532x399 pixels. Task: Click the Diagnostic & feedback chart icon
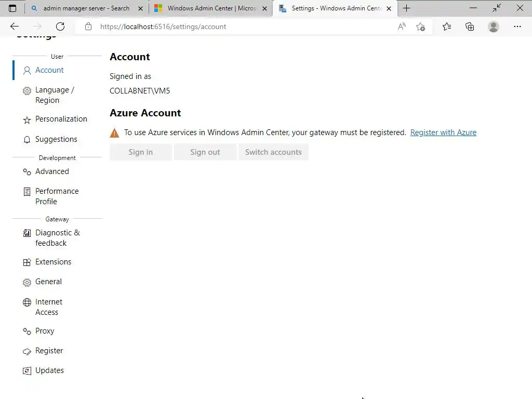tap(27, 233)
